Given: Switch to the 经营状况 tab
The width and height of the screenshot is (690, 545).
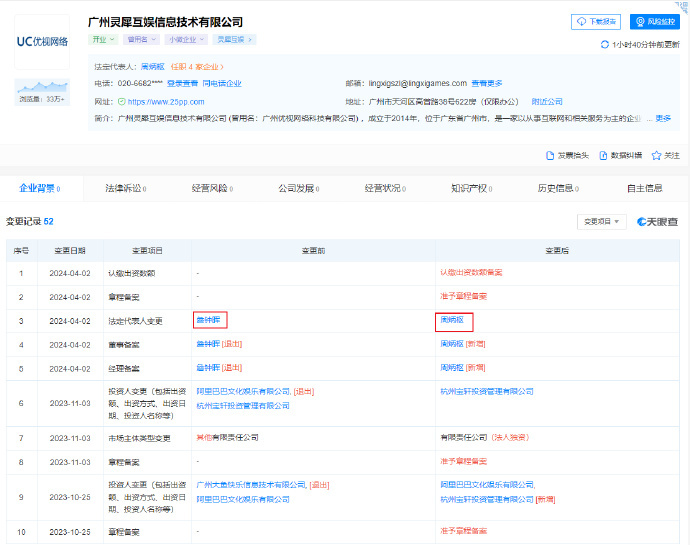Looking at the screenshot, I should 385,188.
